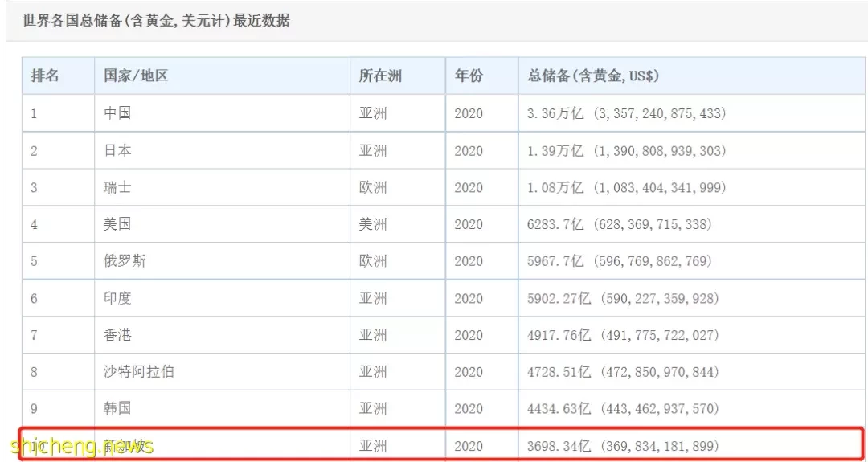Click the 5902.27亿 reserve value
Image resolution: width=868 pixels, height=462 pixels.
coord(559,298)
